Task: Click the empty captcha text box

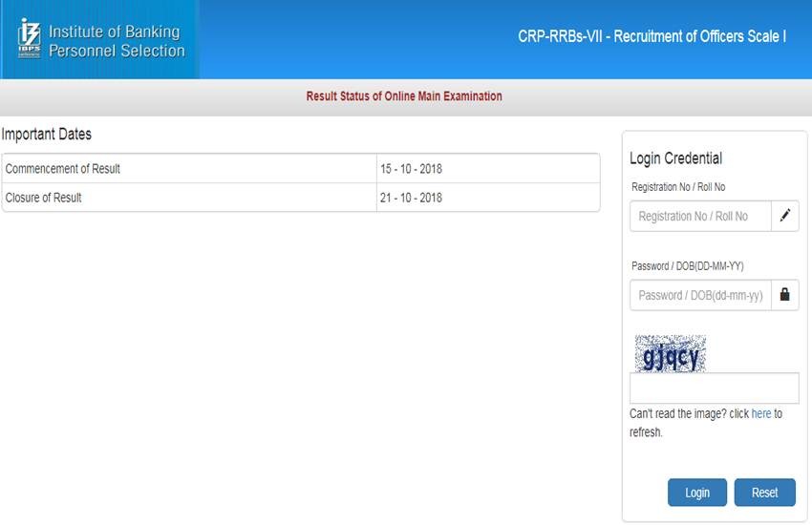Action: 714,388
